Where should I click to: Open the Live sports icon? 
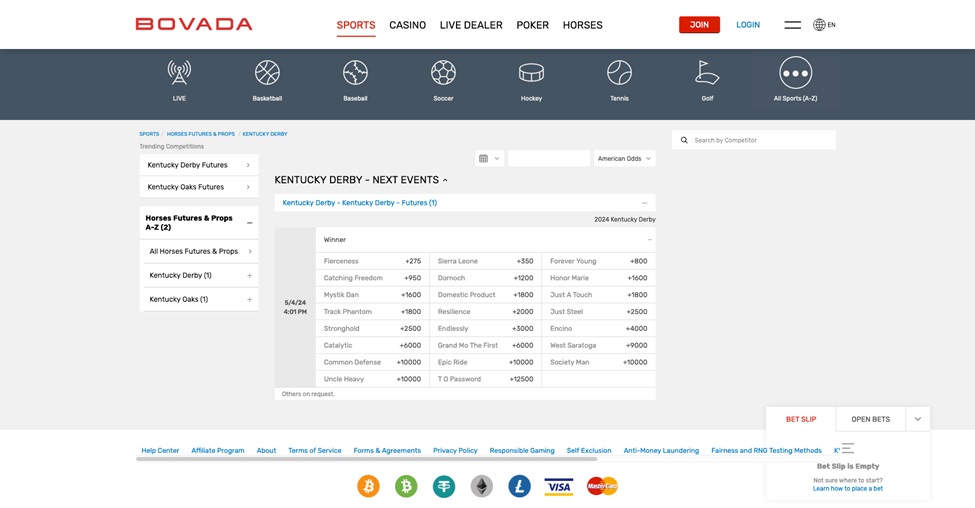pos(179,73)
